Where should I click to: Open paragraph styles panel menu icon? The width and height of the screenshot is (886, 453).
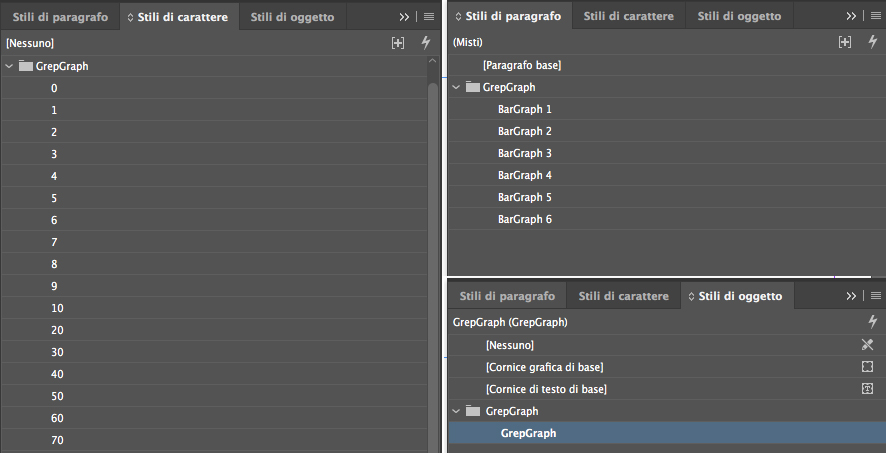coord(876,16)
